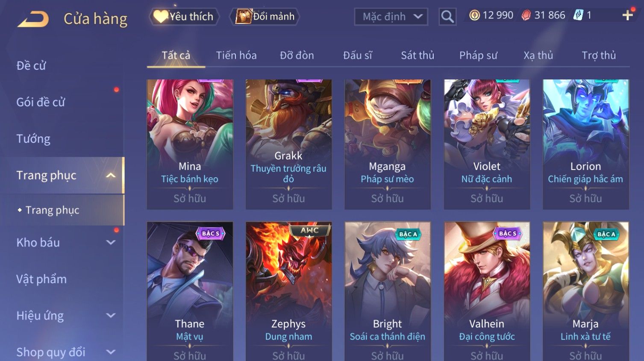The width and height of the screenshot is (644, 361).
Task: Open Yêu thích favorites heart button
Action: 184,17
